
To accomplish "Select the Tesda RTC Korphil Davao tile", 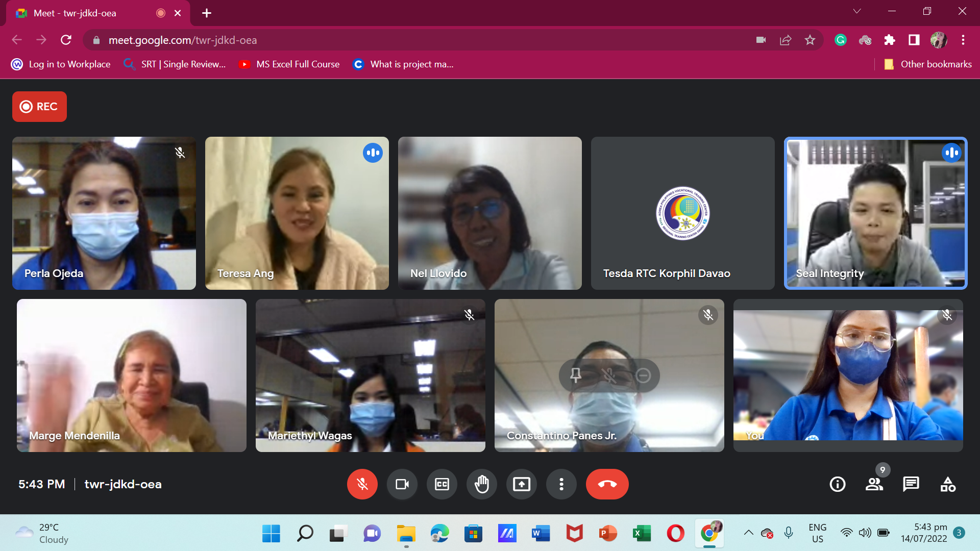I will pos(682,213).
